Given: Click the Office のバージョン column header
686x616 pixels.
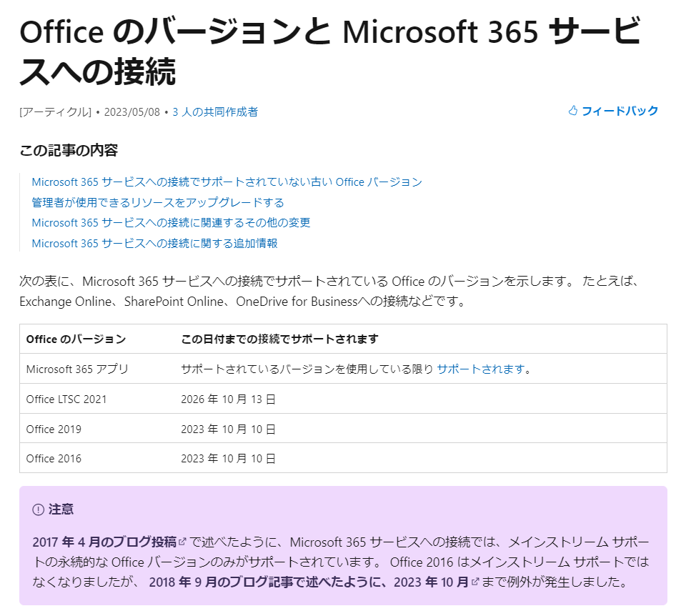Looking at the screenshot, I should (68, 339).
